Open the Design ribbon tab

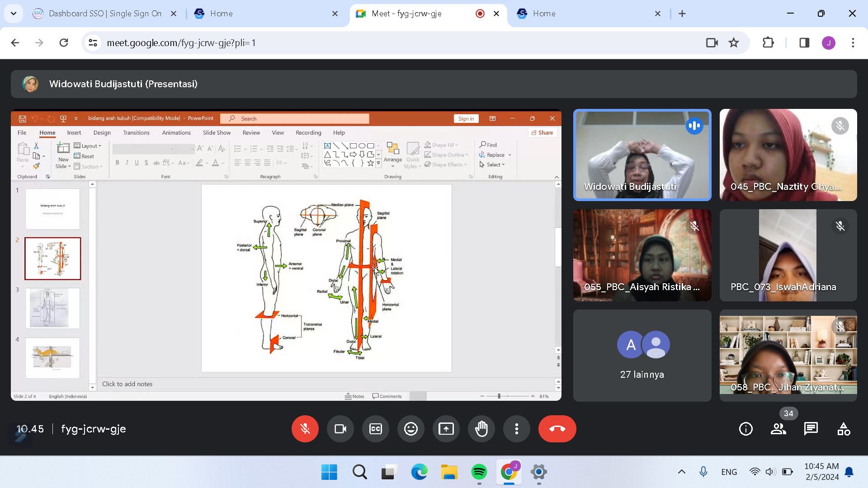coord(102,132)
